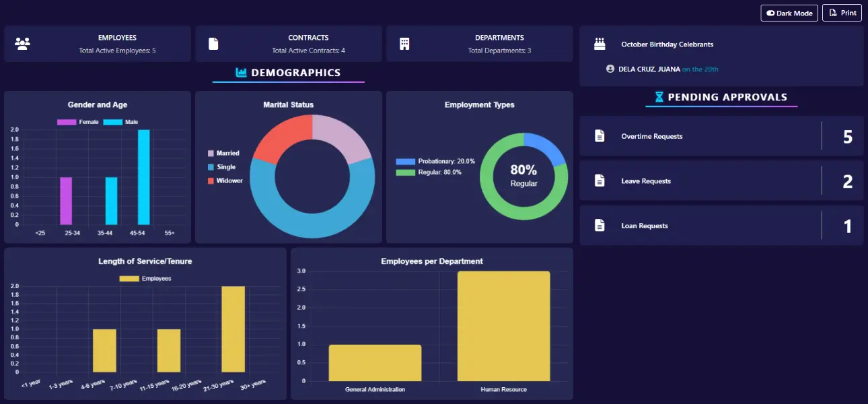Click the Overtime Requests document icon

click(x=600, y=136)
